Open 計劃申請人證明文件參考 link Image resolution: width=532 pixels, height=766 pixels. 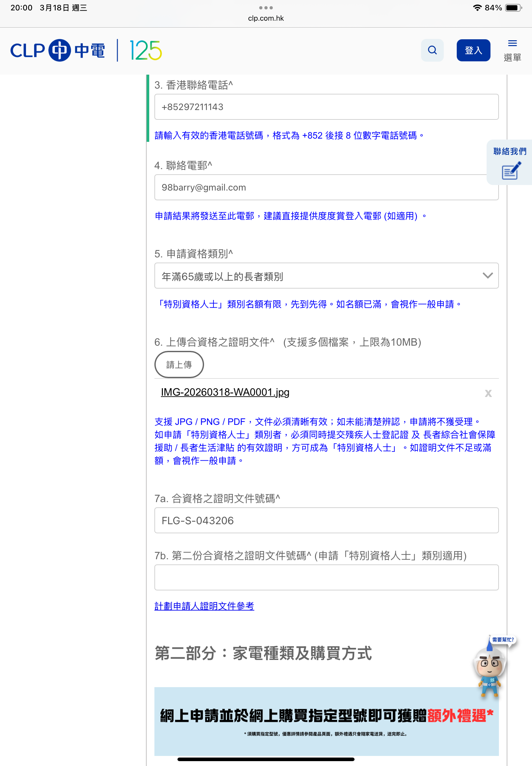click(x=204, y=606)
